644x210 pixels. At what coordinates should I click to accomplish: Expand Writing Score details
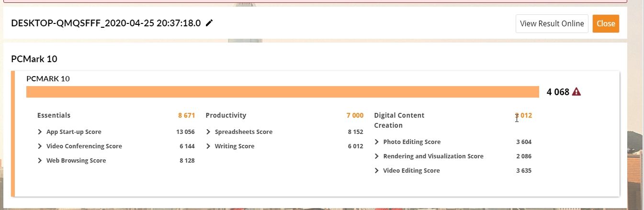point(208,146)
